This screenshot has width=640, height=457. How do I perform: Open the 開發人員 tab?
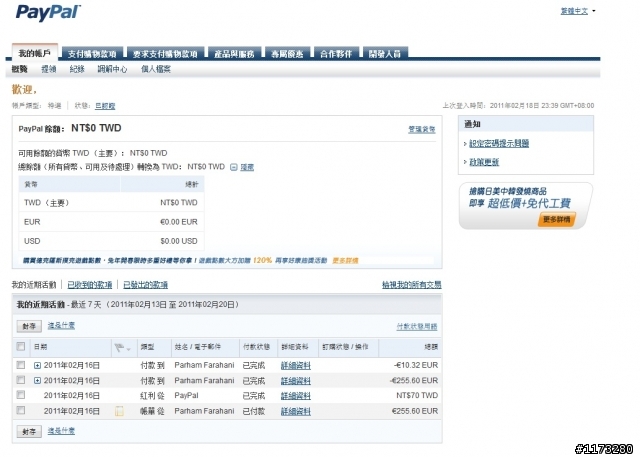click(x=385, y=54)
